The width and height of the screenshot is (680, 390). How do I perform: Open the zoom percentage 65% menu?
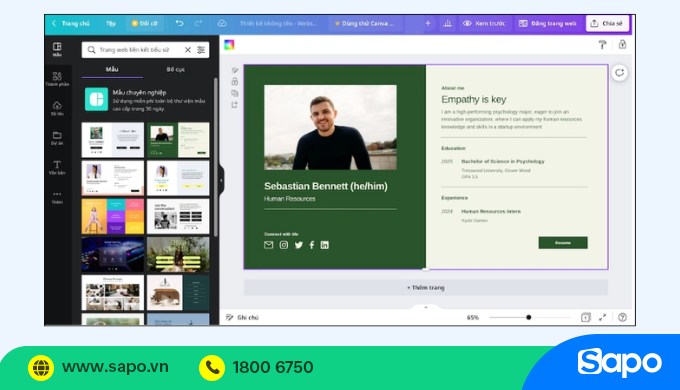click(x=473, y=318)
